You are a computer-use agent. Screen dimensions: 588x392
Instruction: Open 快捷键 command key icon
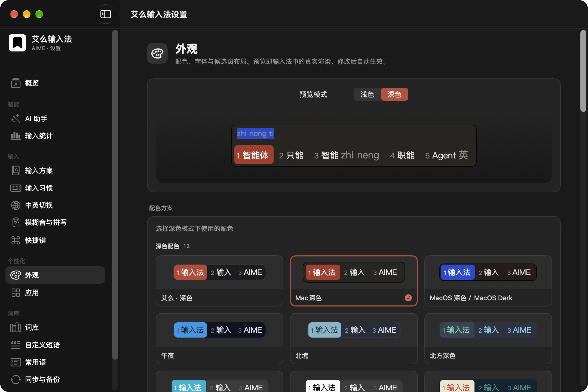pos(16,240)
